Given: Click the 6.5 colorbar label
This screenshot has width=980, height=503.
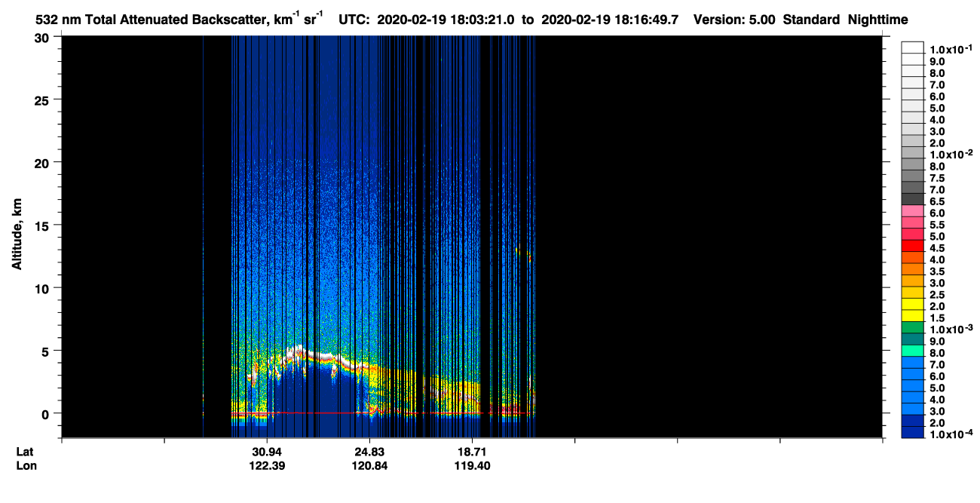Looking at the screenshot, I should coord(937,201).
